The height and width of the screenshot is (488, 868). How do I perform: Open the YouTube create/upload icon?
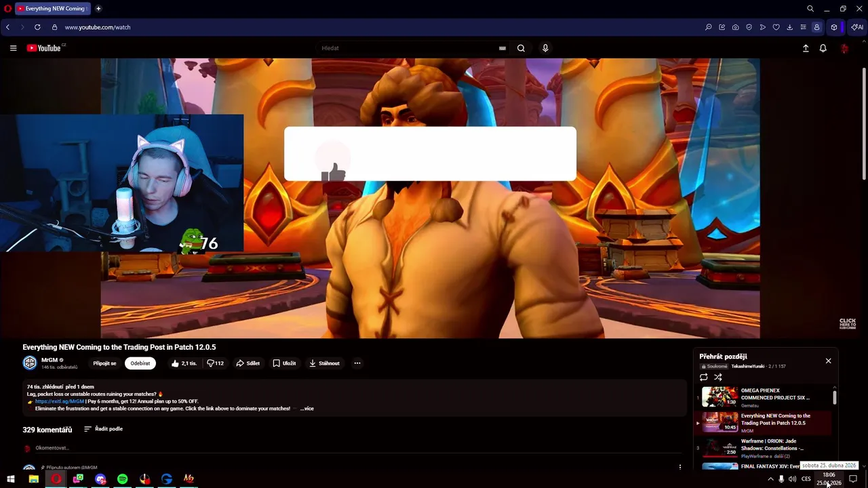806,48
